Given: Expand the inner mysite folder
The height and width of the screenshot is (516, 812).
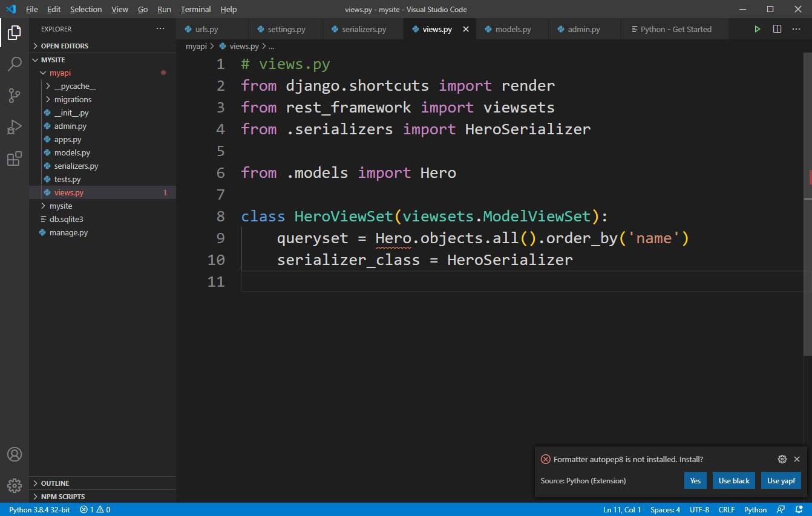Looking at the screenshot, I should pos(102,206).
